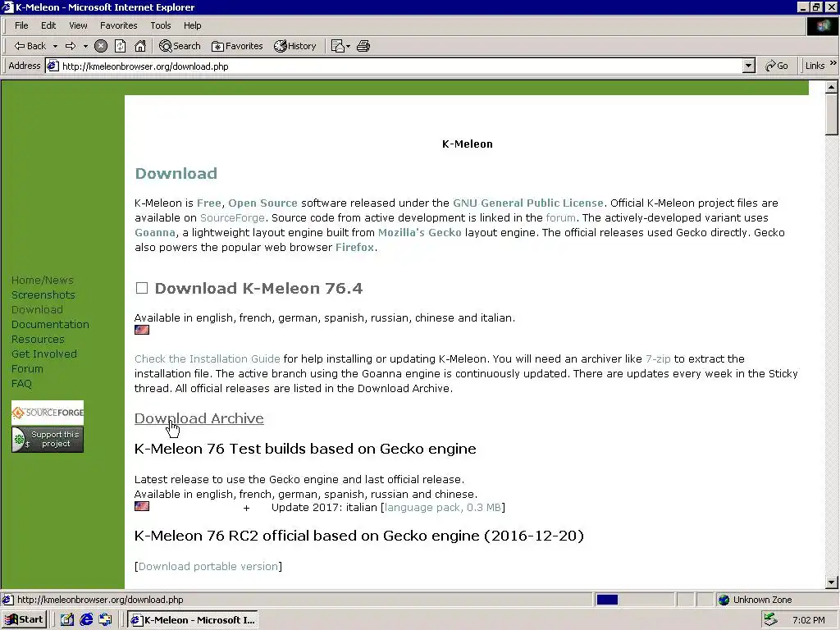Click the blue progress indicator in status bar
Viewport: 840px width, 630px height.
point(608,600)
